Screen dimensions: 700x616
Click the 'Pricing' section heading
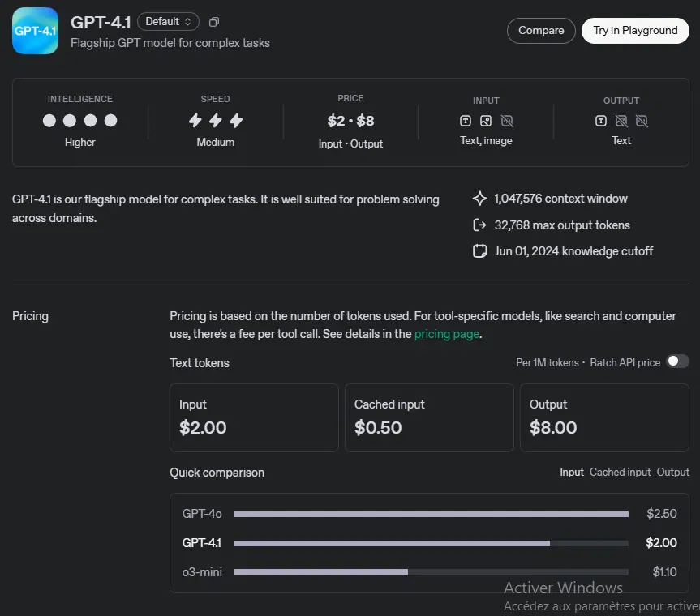[x=30, y=316]
